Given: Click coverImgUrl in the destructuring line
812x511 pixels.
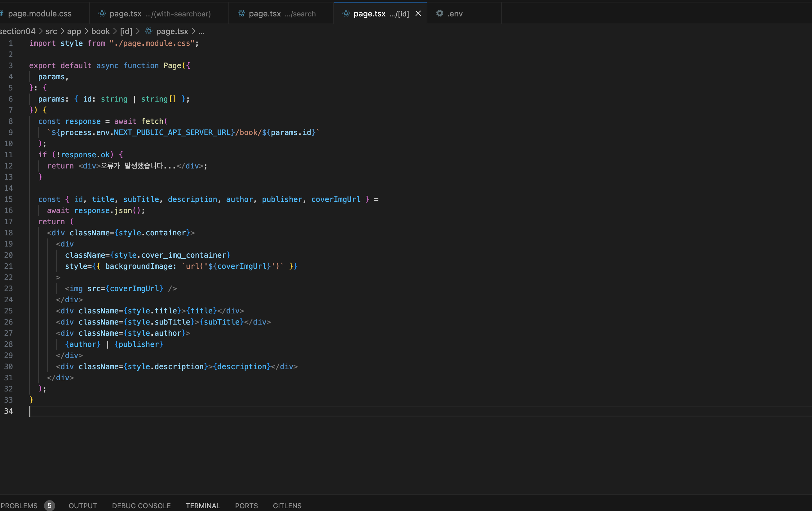Looking at the screenshot, I should [x=336, y=199].
